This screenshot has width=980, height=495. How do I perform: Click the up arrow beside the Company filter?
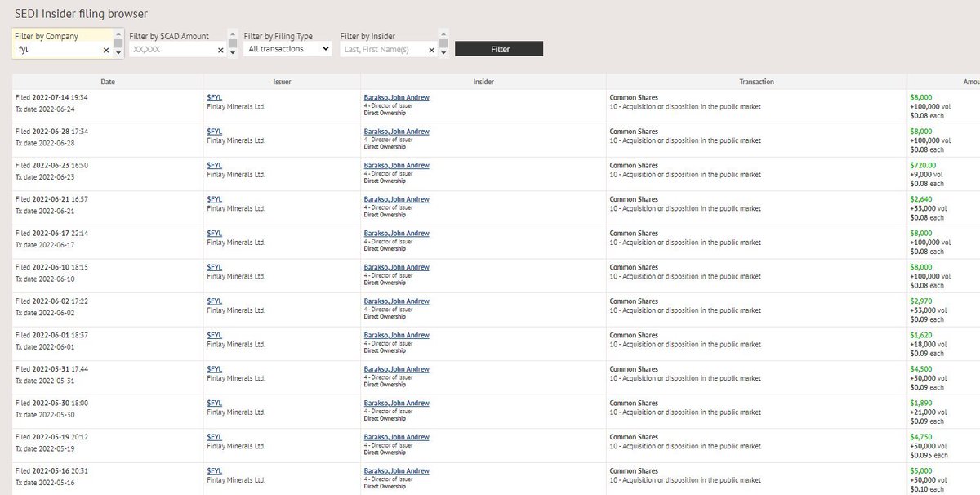point(118,34)
